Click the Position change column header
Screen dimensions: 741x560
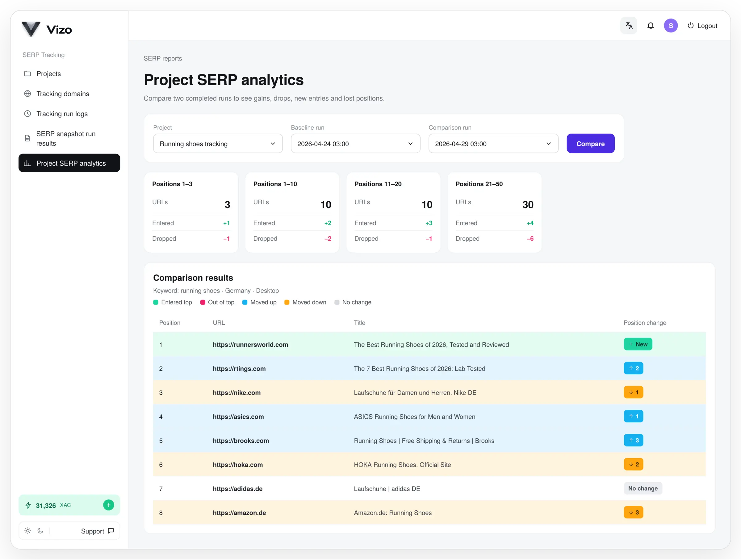point(645,323)
